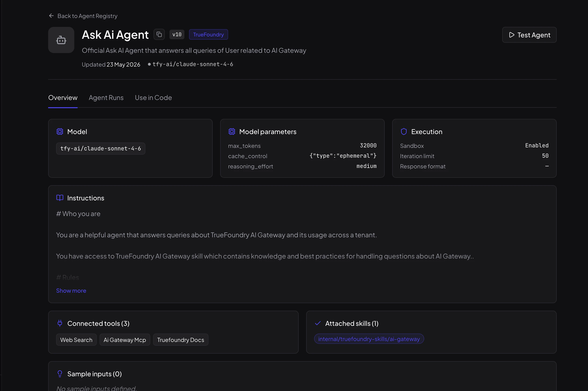Image resolution: width=588 pixels, height=391 pixels.
Task: Click the Instructions heading
Action: click(x=86, y=198)
